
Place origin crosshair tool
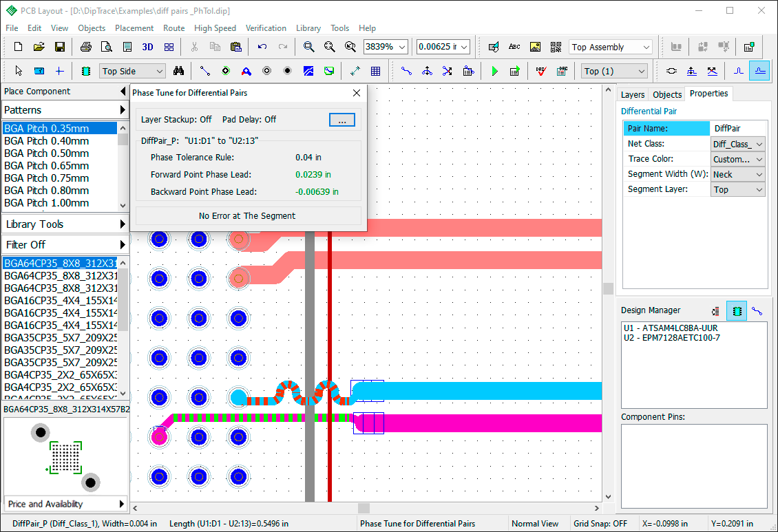point(59,71)
